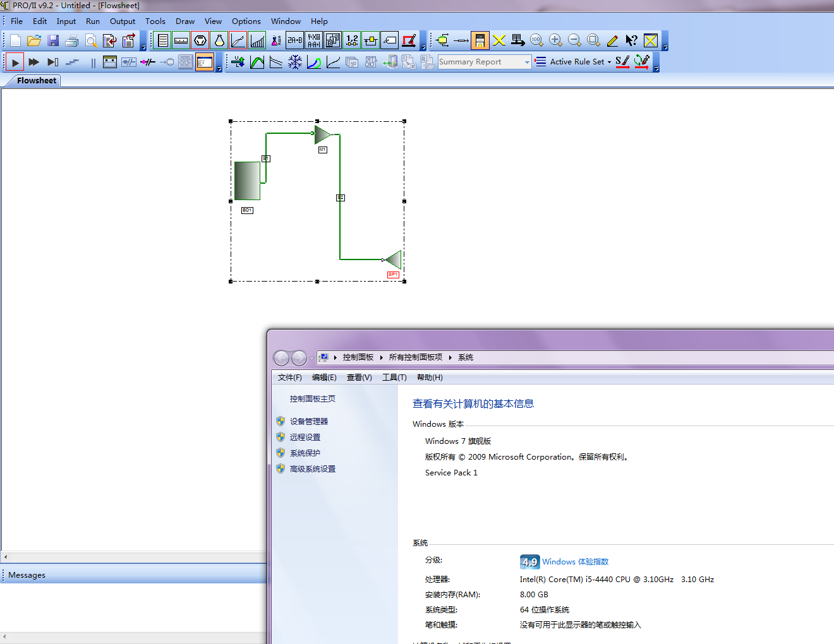This screenshot has width=834, height=644.
Task: Click the Units of Measure ruler icon
Action: point(181,41)
